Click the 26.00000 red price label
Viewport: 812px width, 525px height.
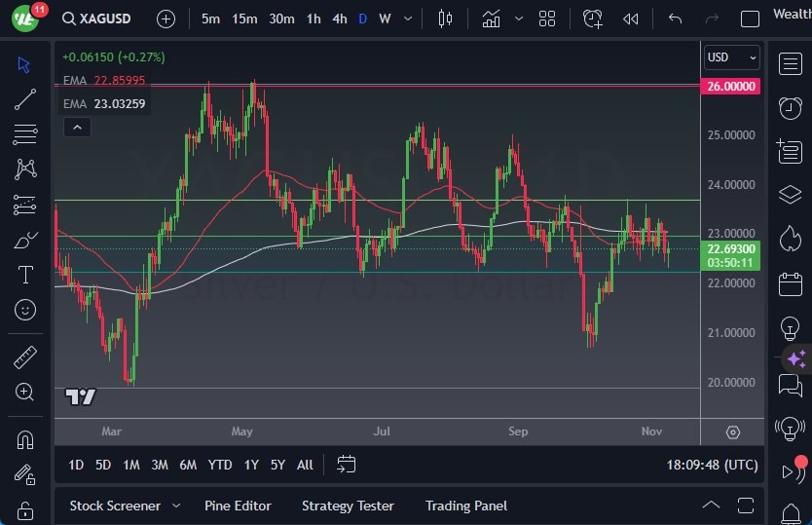point(729,86)
